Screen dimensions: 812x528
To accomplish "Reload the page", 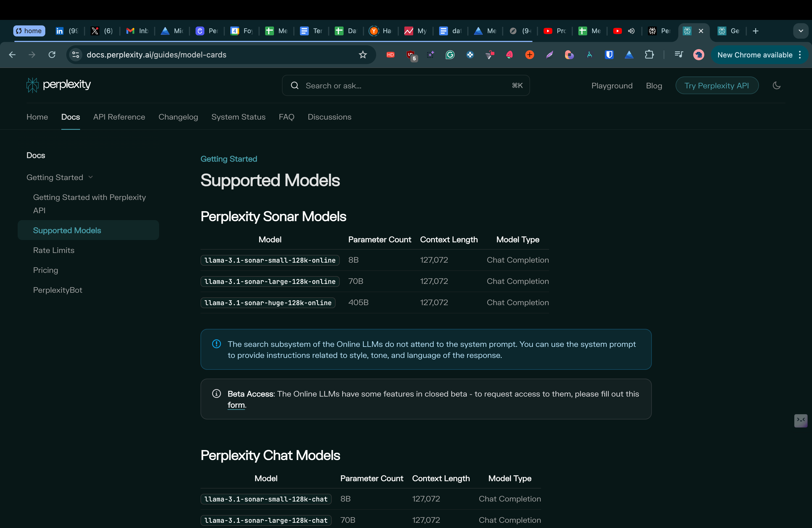I will pyautogui.click(x=52, y=55).
